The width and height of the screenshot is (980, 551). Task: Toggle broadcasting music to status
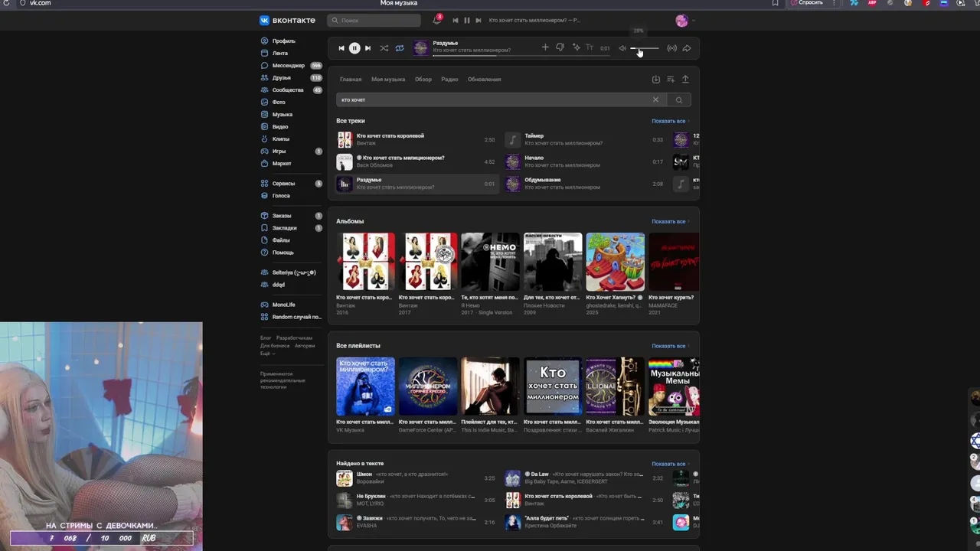(x=671, y=48)
